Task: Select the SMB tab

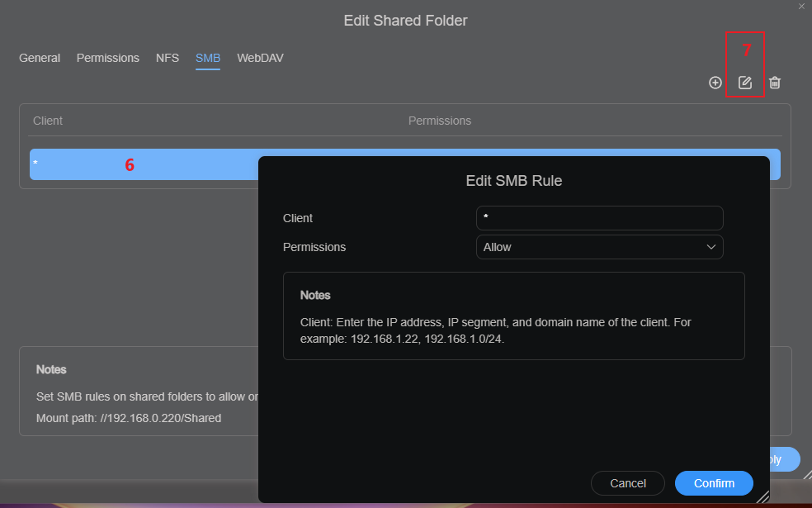Action: click(x=208, y=58)
